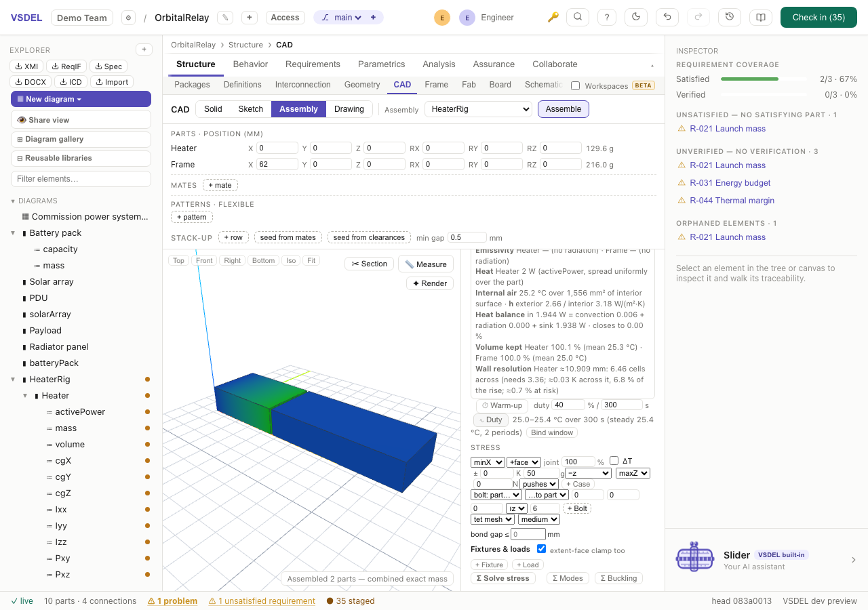Tick the ΔT checkbox in Stress
This screenshot has width=868, height=610.
614,461
